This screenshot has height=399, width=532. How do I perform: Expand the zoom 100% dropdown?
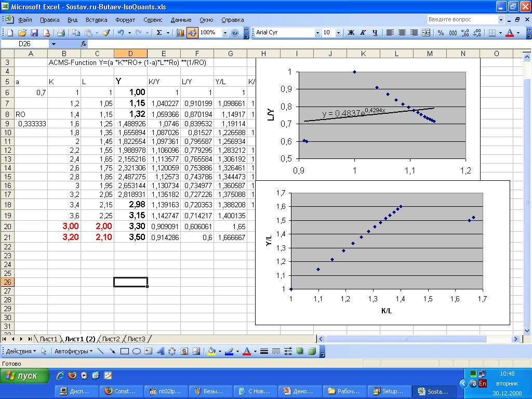coord(225,32)
